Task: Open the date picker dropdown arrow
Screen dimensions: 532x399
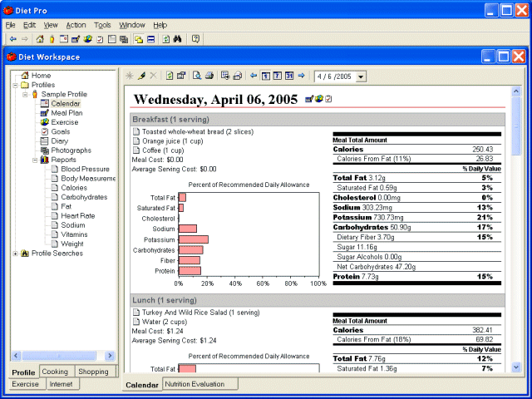Action: 361,76
